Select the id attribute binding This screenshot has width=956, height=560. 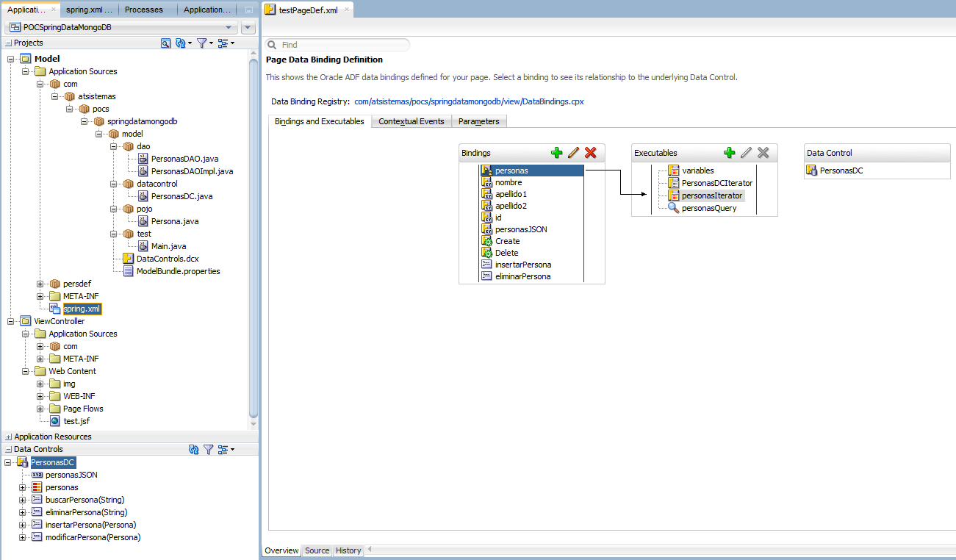[x=498, y=218]
